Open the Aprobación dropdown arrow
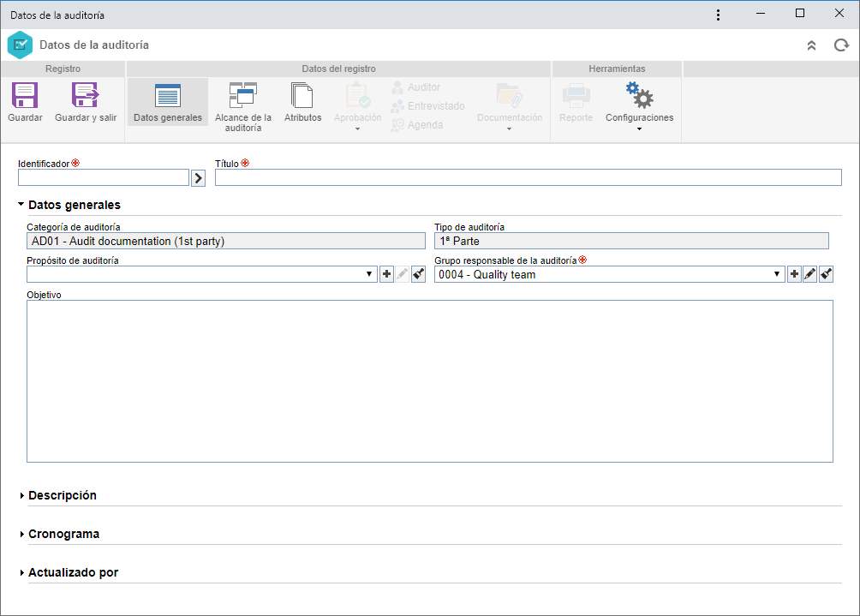This screenshot has height=616, width=860. 357,129
